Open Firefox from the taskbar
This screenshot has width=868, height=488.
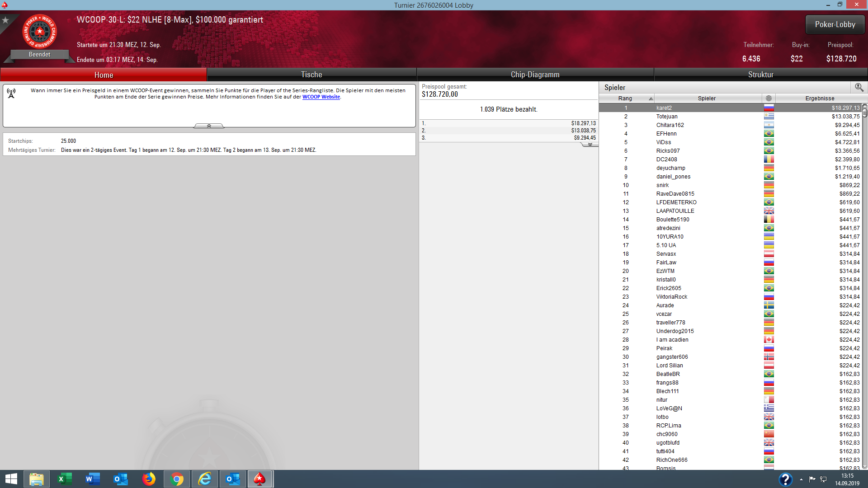149,479
